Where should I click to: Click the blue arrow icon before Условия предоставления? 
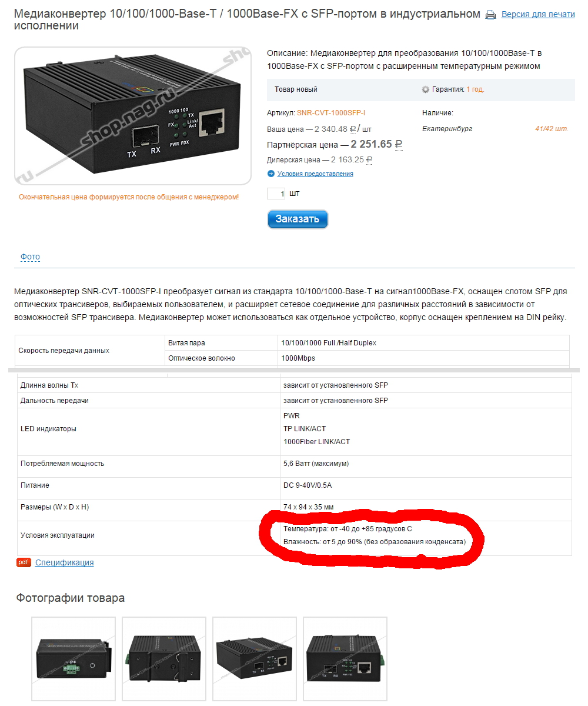(271, 174)
